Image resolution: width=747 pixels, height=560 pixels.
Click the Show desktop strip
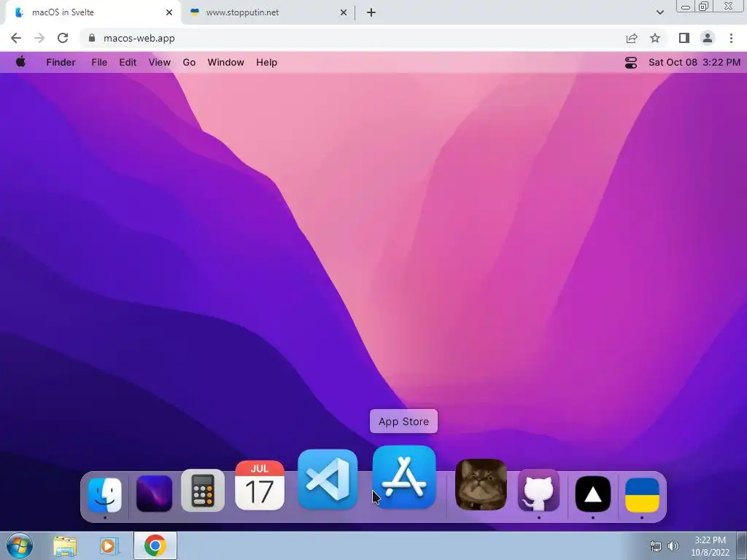(742, 545)
